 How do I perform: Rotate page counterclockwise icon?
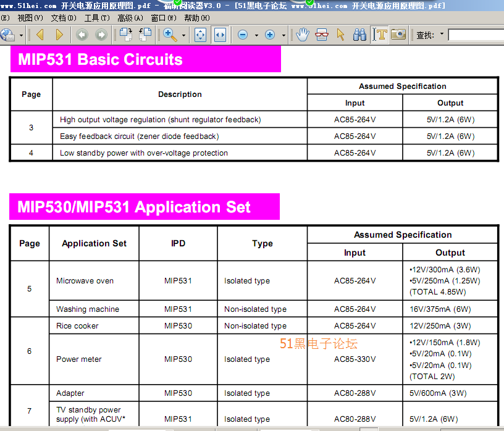click(145, 35)
